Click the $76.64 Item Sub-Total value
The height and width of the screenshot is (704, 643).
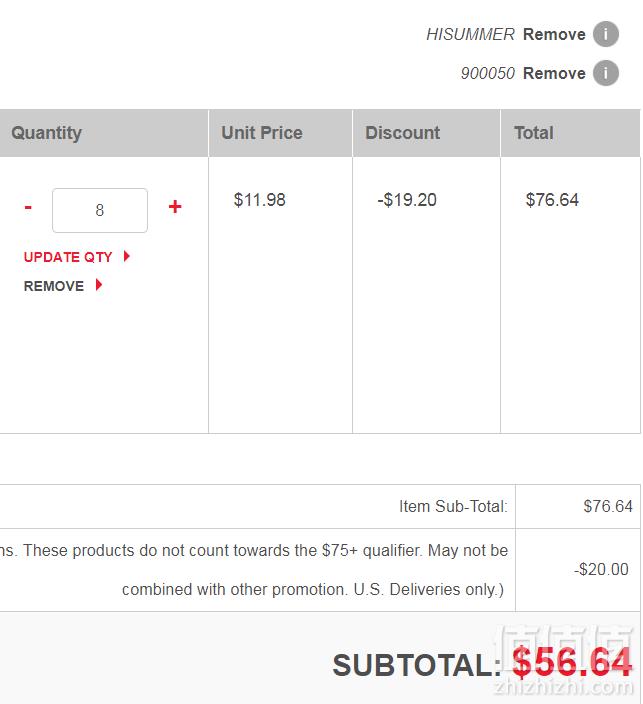tap(608, 506)
